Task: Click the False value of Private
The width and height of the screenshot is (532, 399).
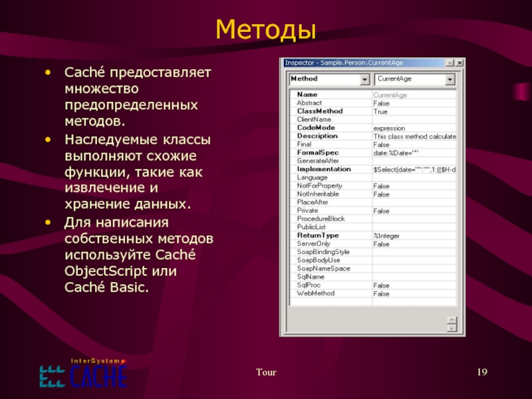Action: (x=381, y=211)
